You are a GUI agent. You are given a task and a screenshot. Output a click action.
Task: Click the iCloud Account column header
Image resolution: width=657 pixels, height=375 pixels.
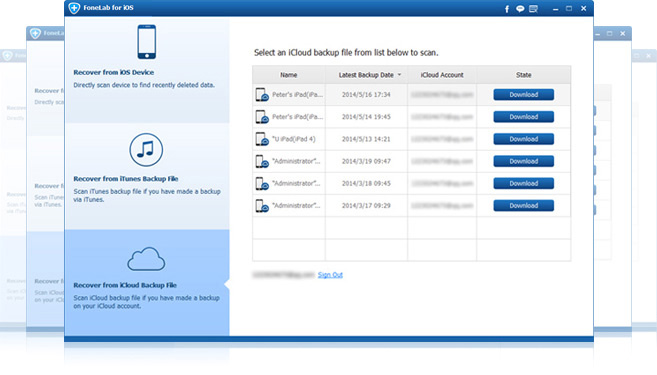point(442,75)
